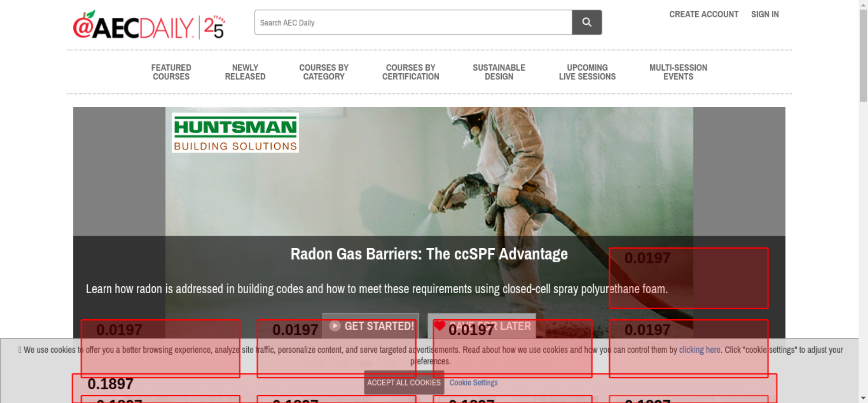The height and width of the screenshot is (403, 868).
Task: Click the Huntsman Building Solutions logo
Action: [x=235, y=133]
